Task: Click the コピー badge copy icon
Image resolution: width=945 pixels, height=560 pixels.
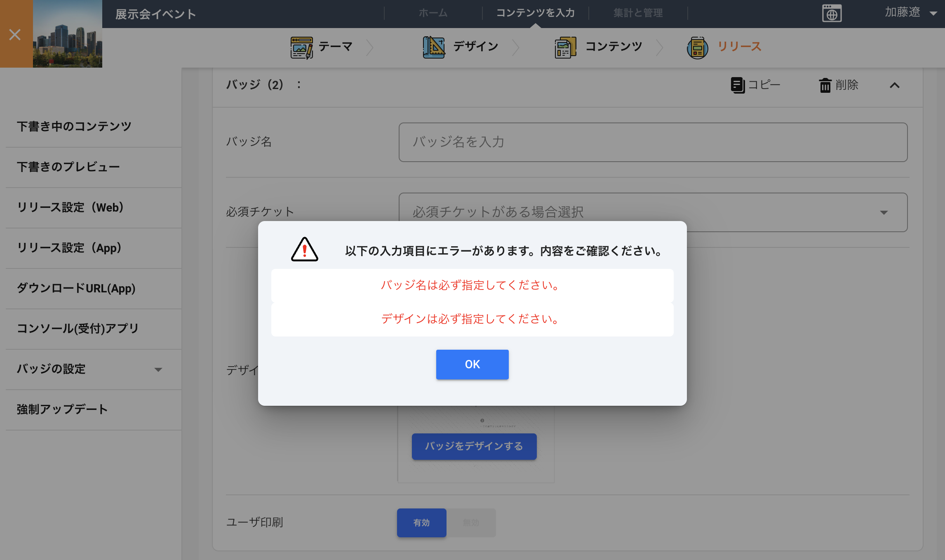Action: tap(737, 85)
